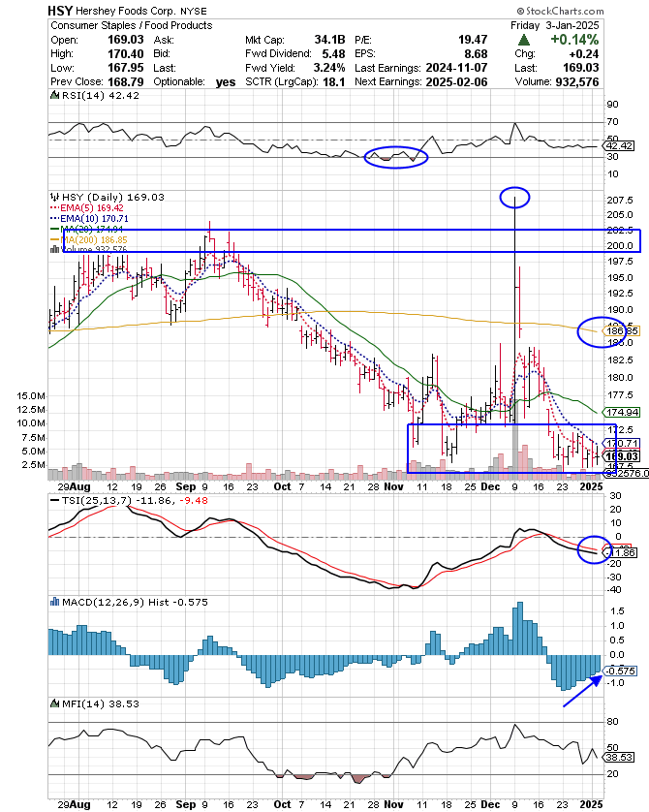Image resolution: width=649 pixels, height=812 pixels.
Task: Click the Optionable yes value
Action: [226, 81]
